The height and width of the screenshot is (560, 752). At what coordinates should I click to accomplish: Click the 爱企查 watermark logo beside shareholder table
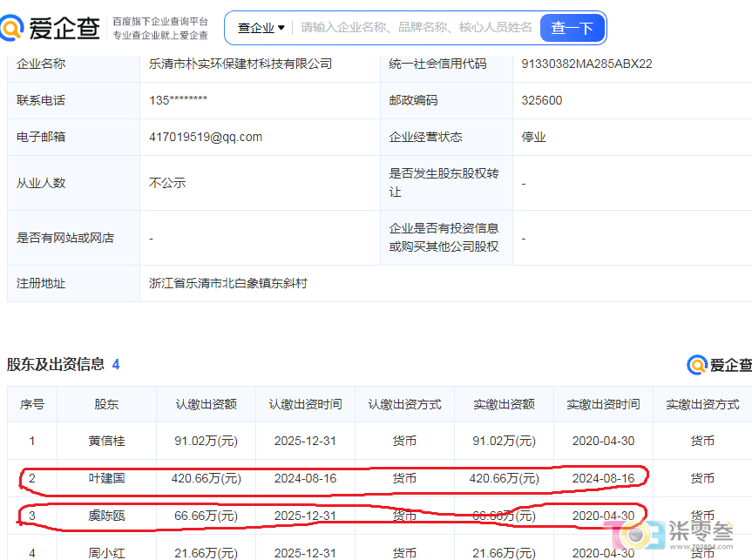click(x=720, y=365)
